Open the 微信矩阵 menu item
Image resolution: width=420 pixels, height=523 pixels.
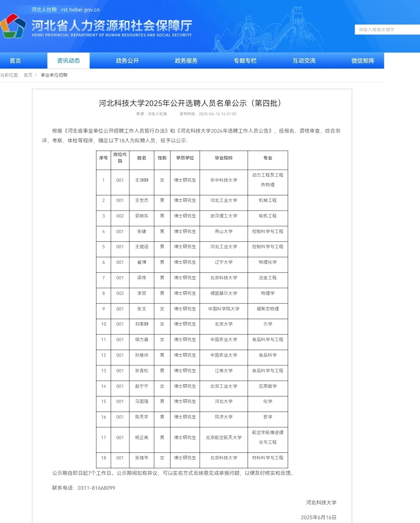click(x=362, y=61)
